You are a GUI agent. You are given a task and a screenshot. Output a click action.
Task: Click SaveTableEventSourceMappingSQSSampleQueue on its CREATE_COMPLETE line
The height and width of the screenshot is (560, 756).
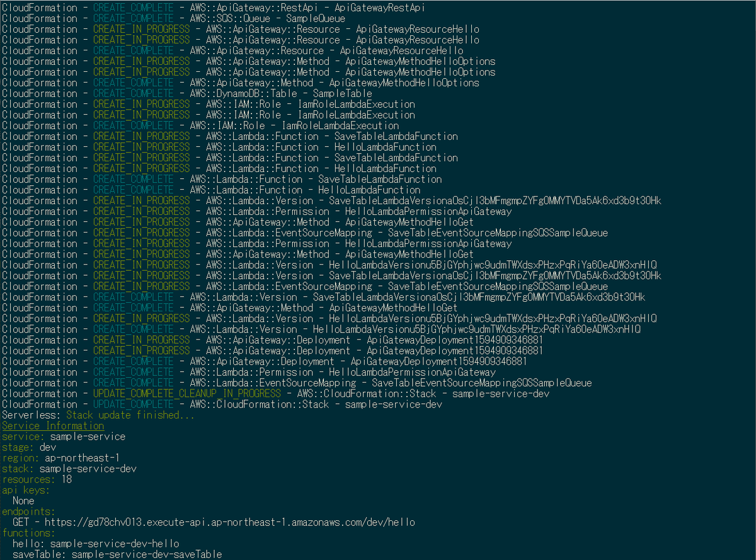481,382
